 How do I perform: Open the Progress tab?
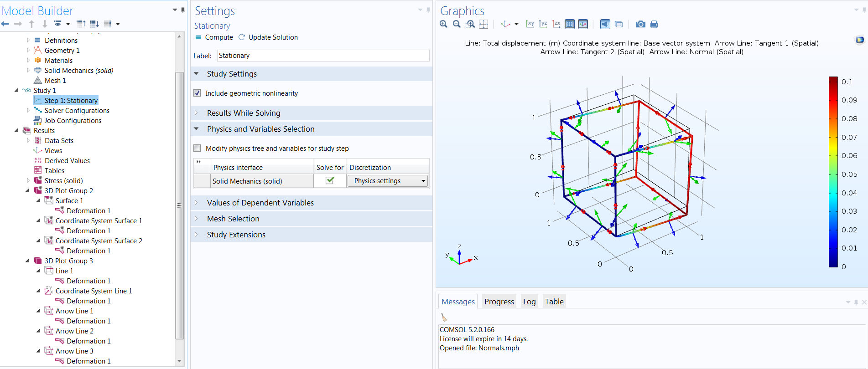pyautogui.click(x=499, y=302)
